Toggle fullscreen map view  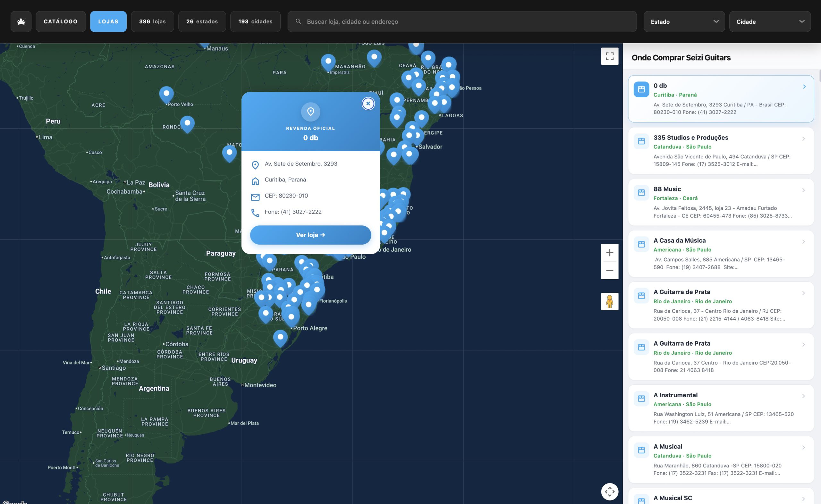[609, 56]
